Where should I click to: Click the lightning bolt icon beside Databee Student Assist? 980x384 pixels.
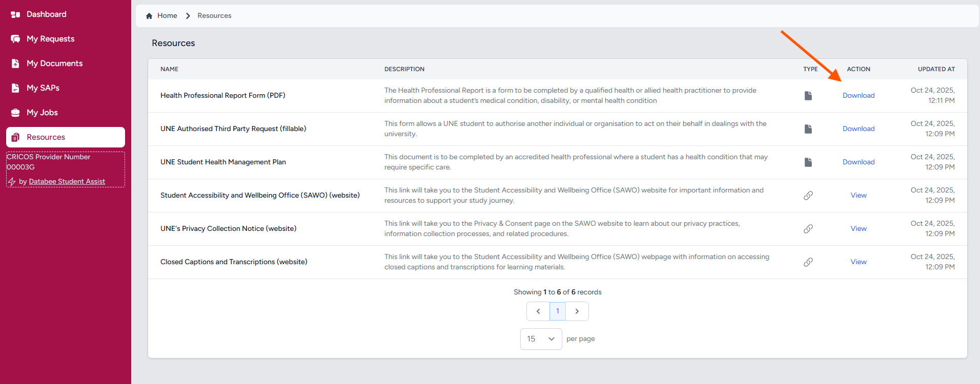12,182
